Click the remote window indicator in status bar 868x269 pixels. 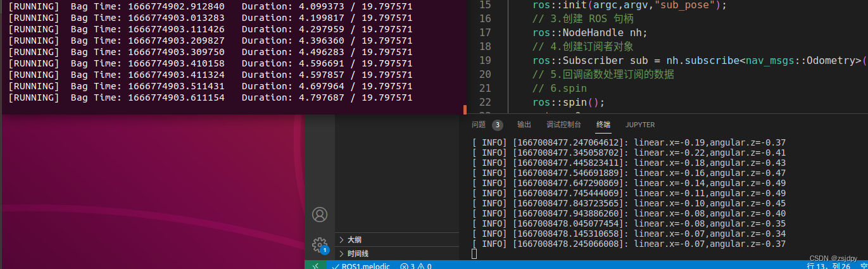pos(315,266)
